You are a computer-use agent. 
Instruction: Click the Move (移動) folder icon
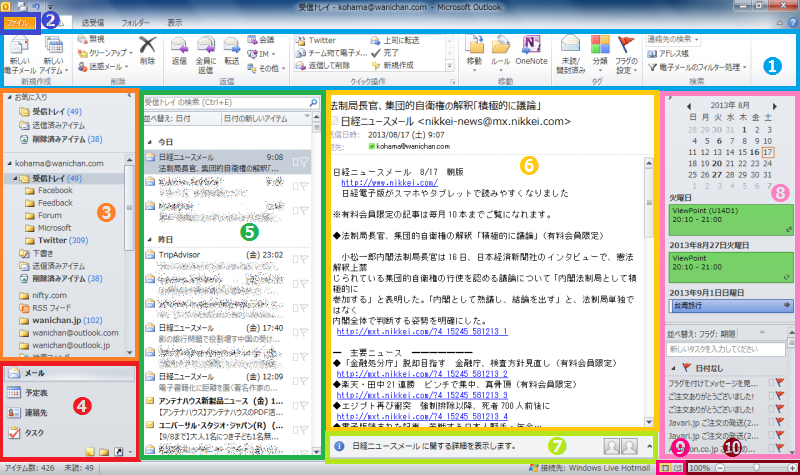click(x=474, y=45)
